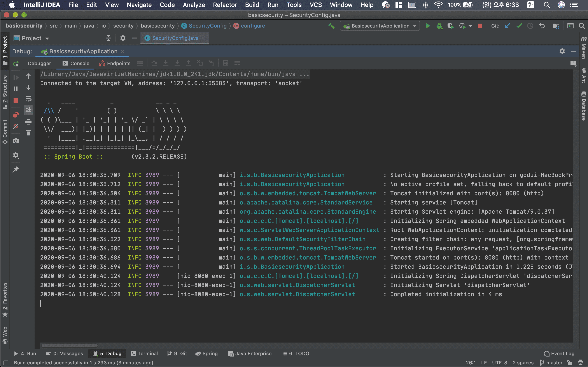588x367 pixels.
Task: Toggle Mute Breakpoints
Action: click(x=16, y=126)
